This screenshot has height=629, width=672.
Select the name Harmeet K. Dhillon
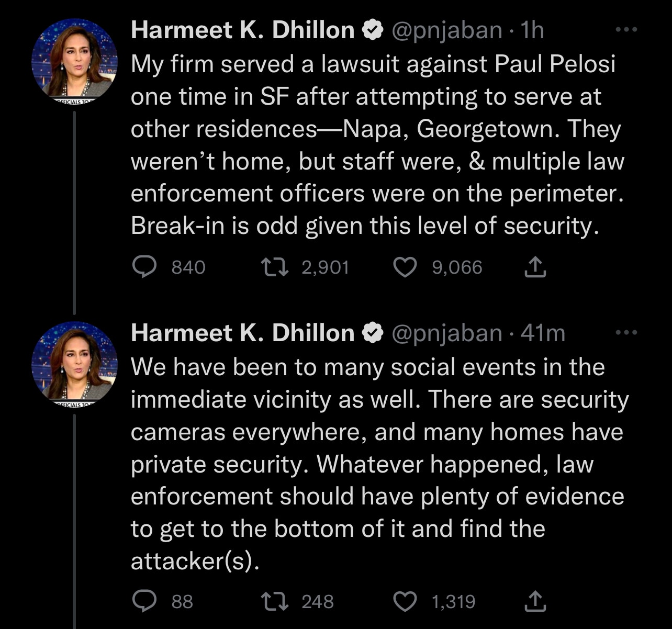(x=242, y=29)
